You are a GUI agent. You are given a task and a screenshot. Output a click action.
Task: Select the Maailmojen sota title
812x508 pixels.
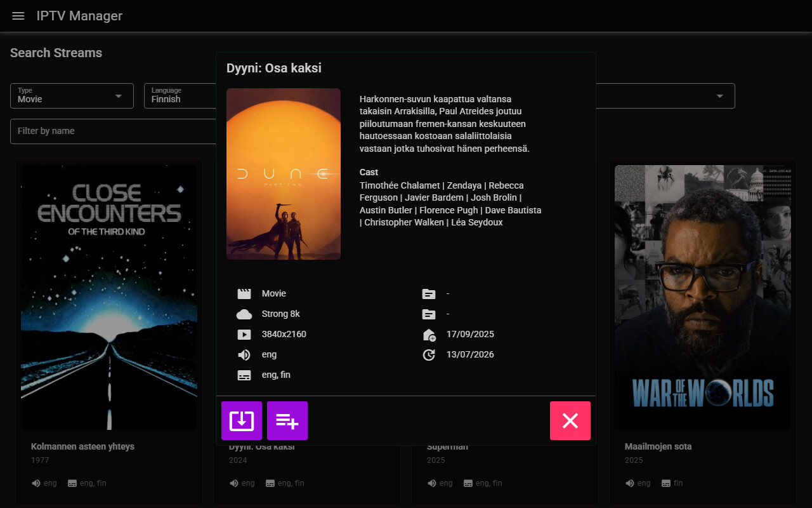point(658,446)
